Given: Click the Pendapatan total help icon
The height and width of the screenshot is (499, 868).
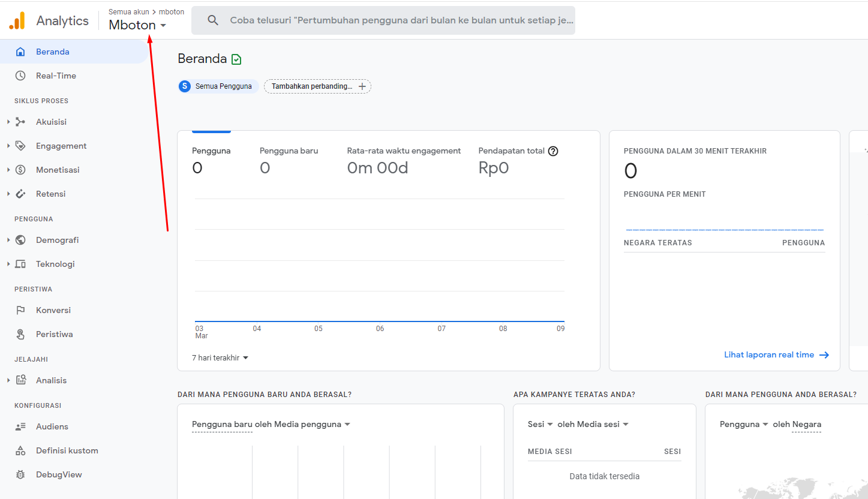Looking at the screenshot, I should click(553, 151).
